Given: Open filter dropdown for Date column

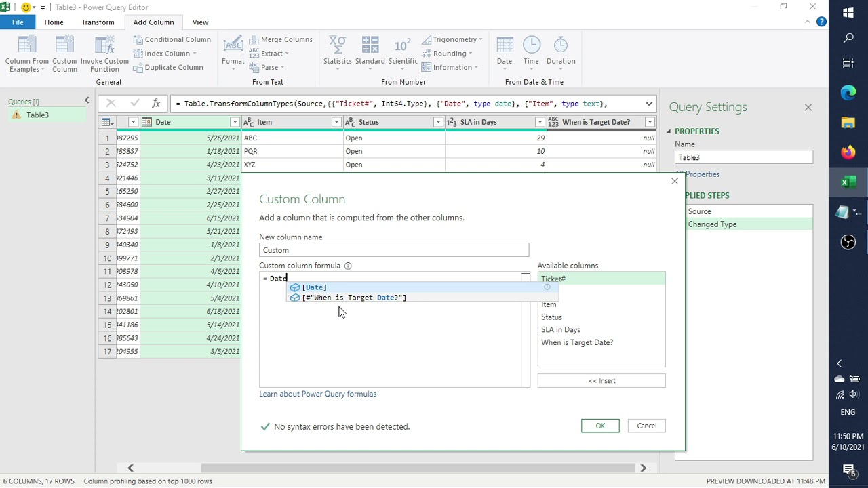Looking at the screenshot, I should tap(235, 122).
